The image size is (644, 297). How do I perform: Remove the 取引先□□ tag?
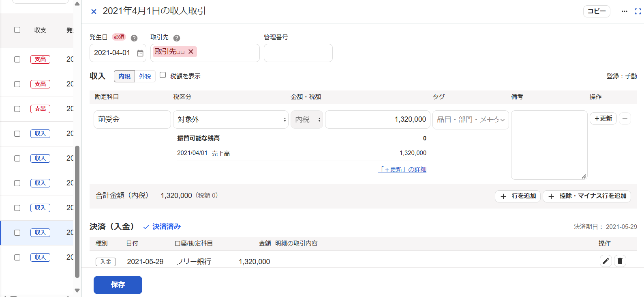click(191, 52)
